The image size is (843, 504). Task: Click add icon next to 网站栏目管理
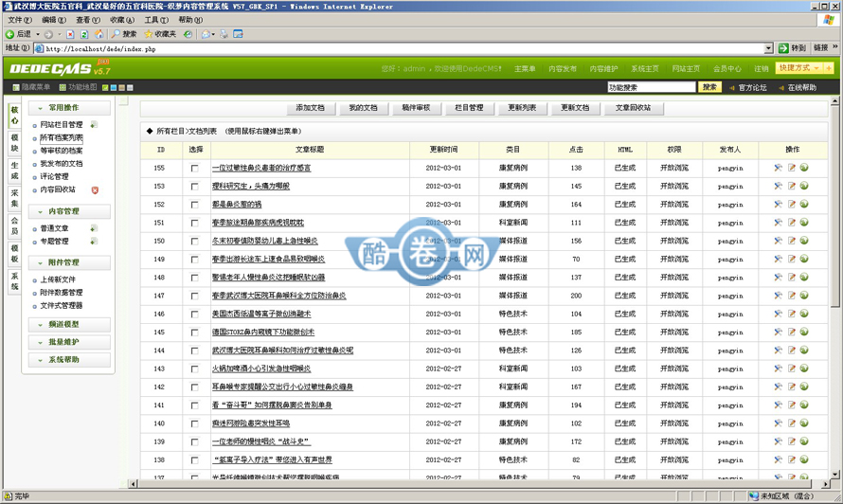coord(94,125)
